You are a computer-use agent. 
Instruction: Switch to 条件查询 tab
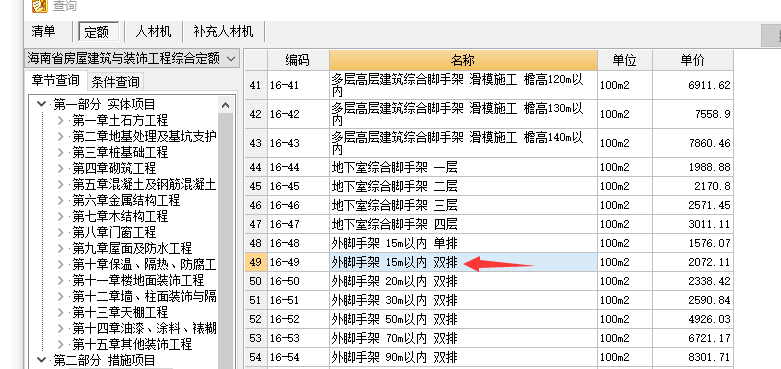point(116,81)
